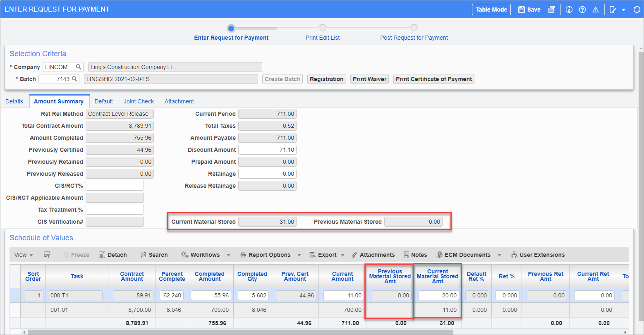Click the page information info icon
The width and height of the screenshot is (644, 335).
click(x=569, y=9)
